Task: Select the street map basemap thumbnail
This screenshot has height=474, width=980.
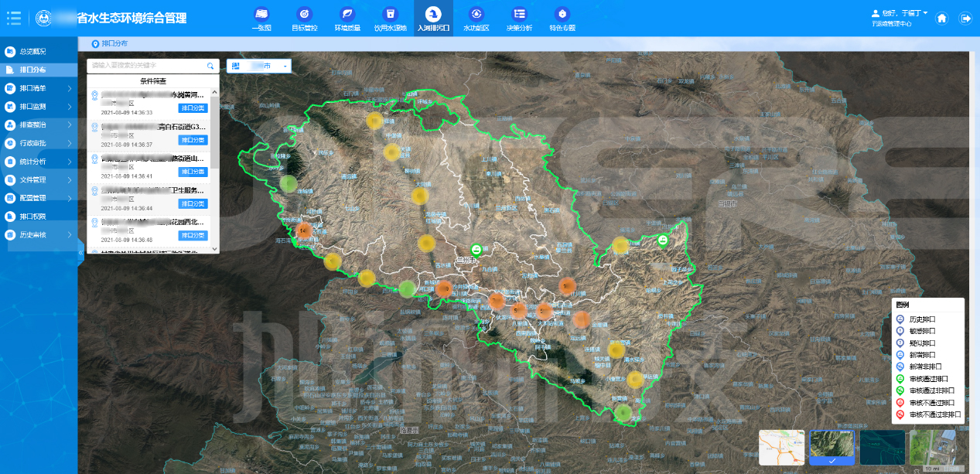Action: 781,447
